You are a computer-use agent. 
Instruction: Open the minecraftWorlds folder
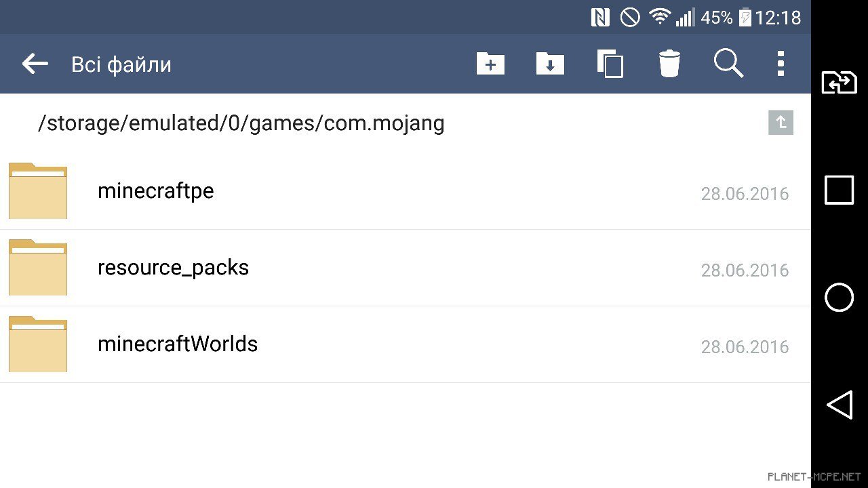[x=178, y=344]
